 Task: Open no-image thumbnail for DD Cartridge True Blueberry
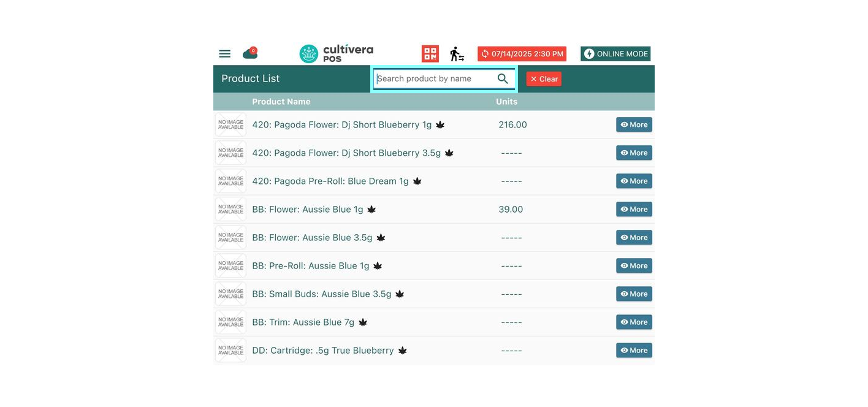click(x=230, y=350)
